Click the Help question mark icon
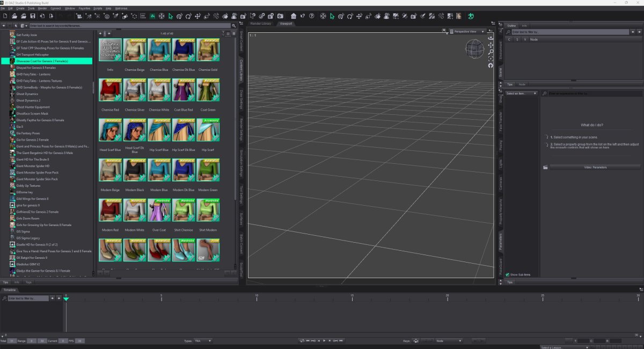The height and width of the screenshot is (349, 644). [312, 16]
